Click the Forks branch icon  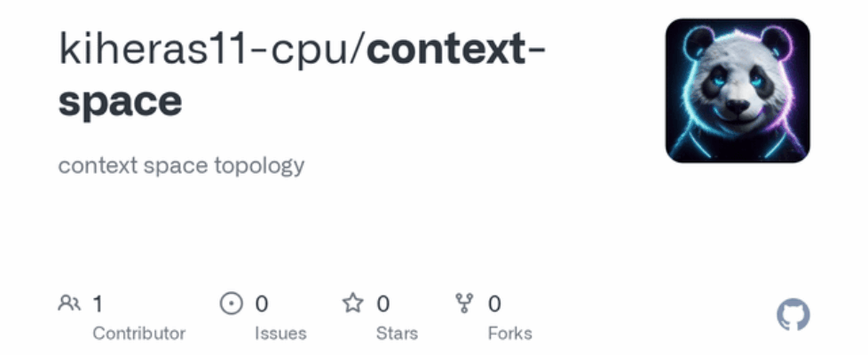tap(464, 304)
